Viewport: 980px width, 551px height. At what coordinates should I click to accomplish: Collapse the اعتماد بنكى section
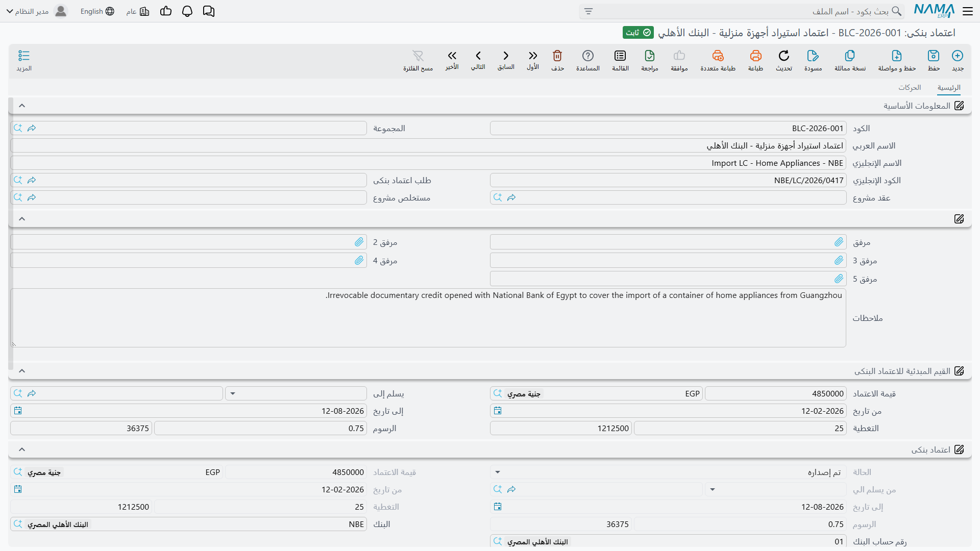(x=22, y=449)
